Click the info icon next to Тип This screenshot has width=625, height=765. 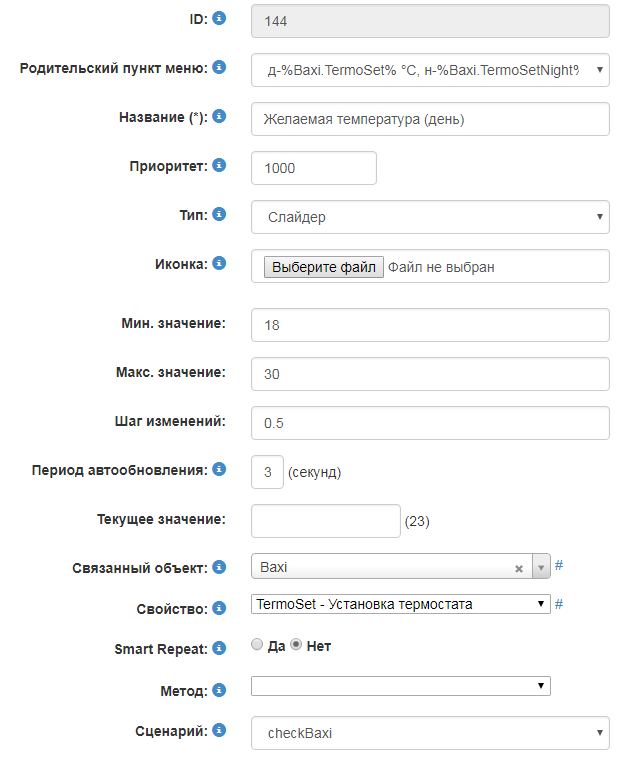219,214
